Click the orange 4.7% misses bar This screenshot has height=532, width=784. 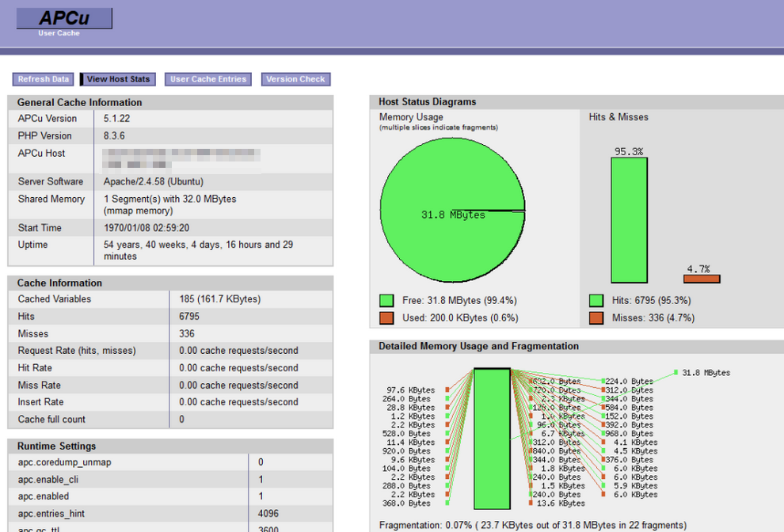pos(702,279)
